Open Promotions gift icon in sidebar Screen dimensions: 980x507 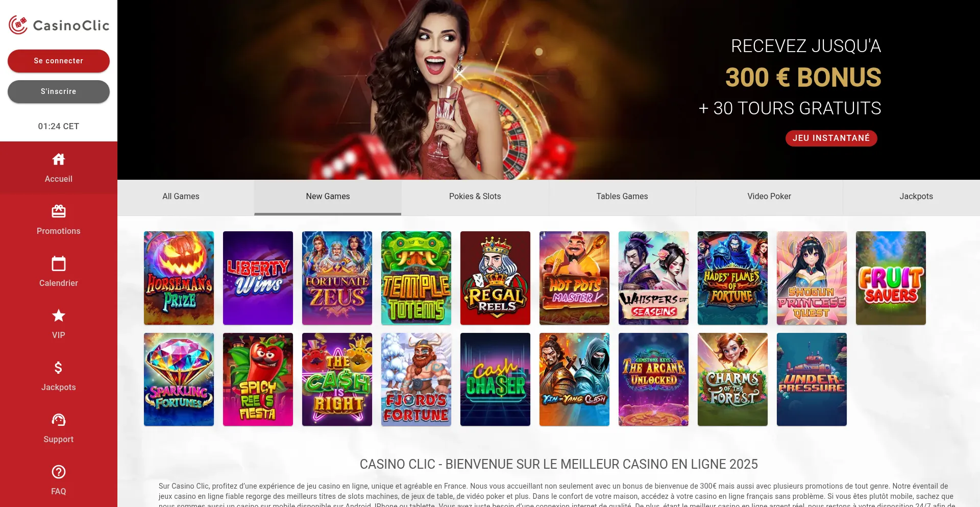[59, 211]
